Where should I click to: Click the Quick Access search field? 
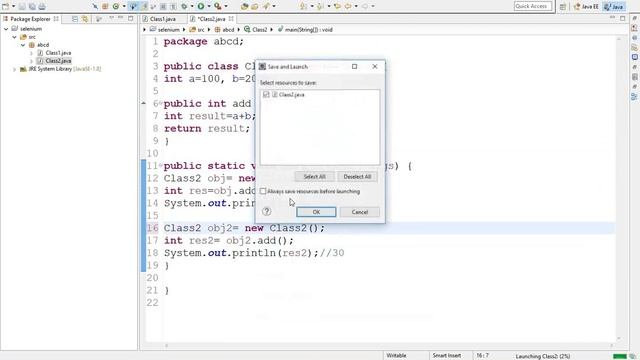pos(533,6)
